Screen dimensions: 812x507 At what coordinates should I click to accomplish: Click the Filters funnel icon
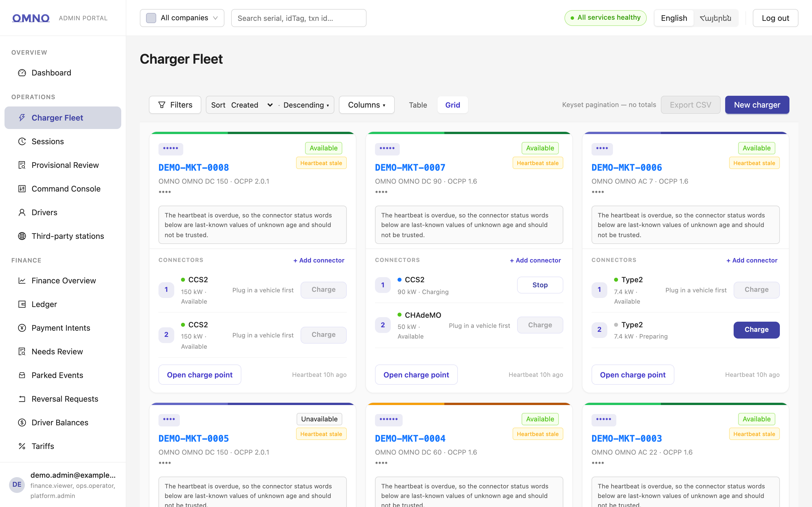coord(162,105)
